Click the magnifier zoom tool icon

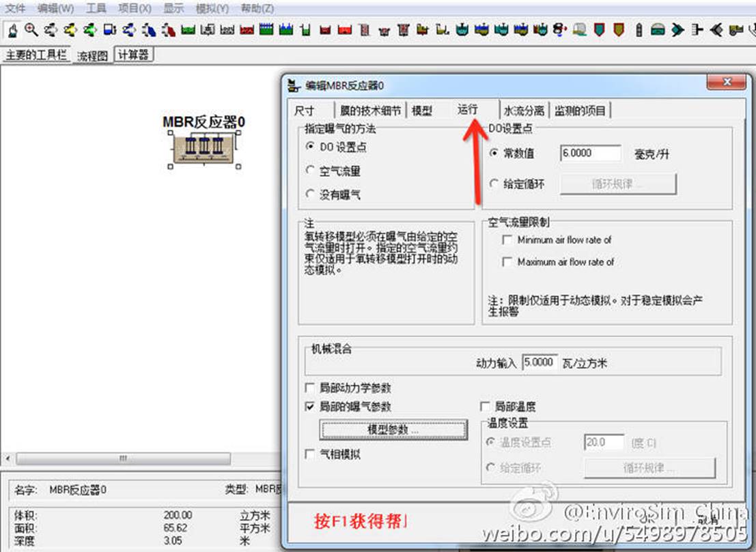31,30
